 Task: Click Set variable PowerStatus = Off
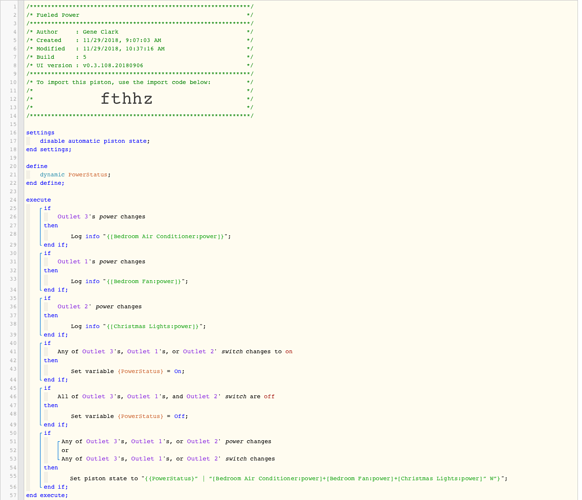tap(129, 416)
